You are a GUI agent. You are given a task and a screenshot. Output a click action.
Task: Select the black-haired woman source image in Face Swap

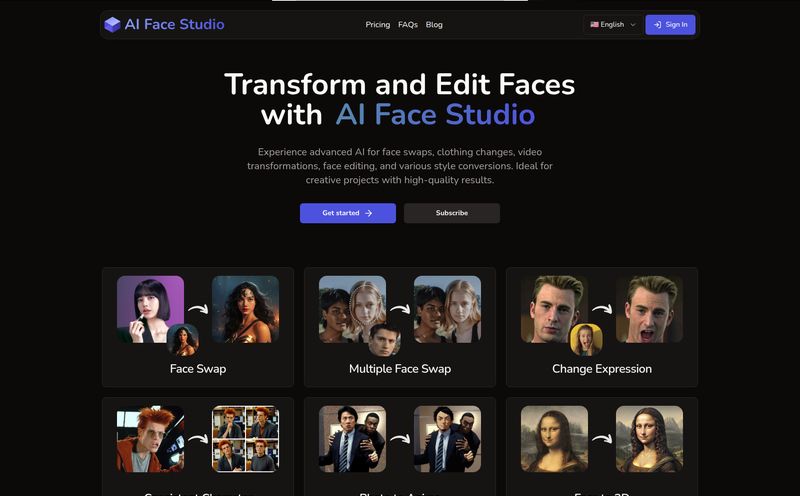click(150, 309)
